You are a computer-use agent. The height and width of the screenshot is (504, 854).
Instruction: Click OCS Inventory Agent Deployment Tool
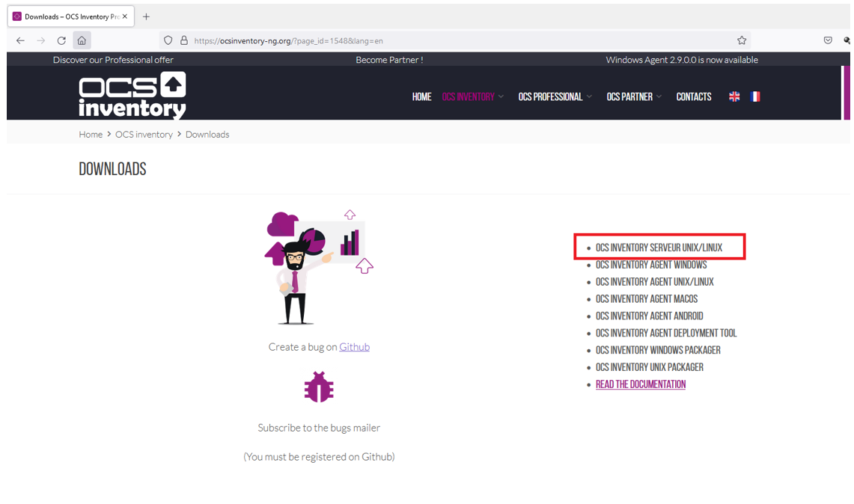tap(666, 333)
